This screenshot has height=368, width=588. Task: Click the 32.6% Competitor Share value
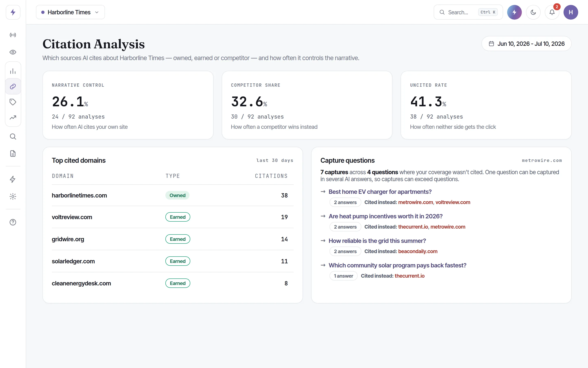[249, 101]
